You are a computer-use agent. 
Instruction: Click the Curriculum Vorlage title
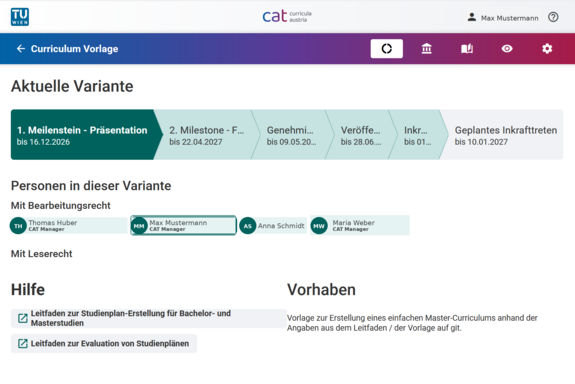tap(74, 49)
